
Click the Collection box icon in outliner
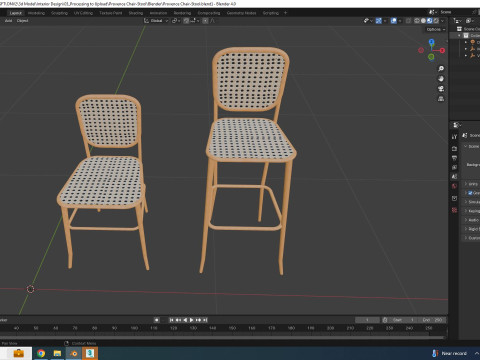click(x=466, y=35)
